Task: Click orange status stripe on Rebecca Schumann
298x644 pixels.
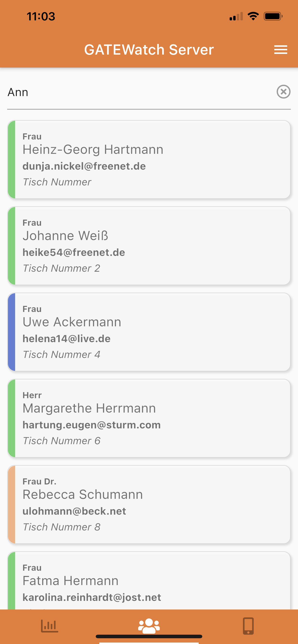Action: 12,505
